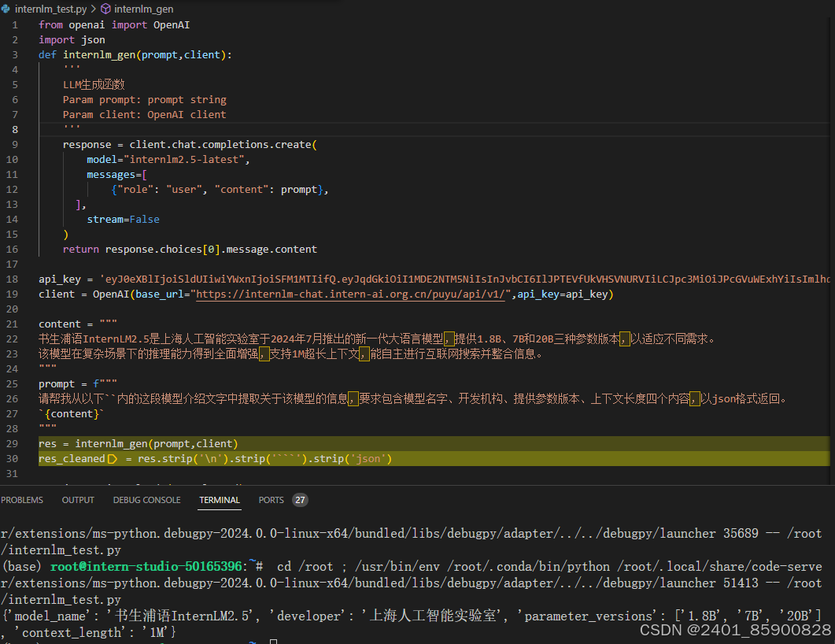Click the editor scrollbar on the right edge
Image resolution: width=835 pixels, height=644 pixels.
[830, 236]
